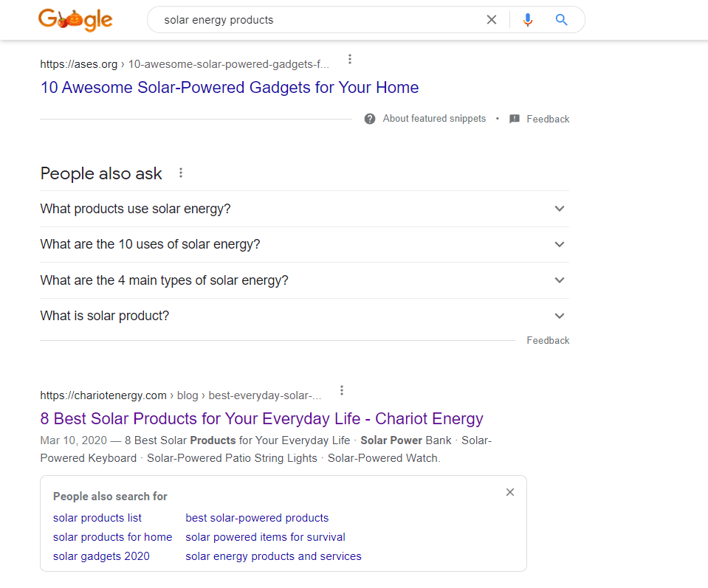Click the question mark next to About featured snippets
The width and height of the screenshot is (708, 588).
369,119
